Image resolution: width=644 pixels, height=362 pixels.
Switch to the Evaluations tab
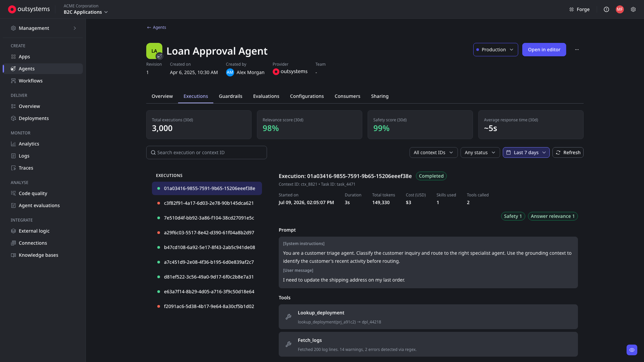pos(266,96)
